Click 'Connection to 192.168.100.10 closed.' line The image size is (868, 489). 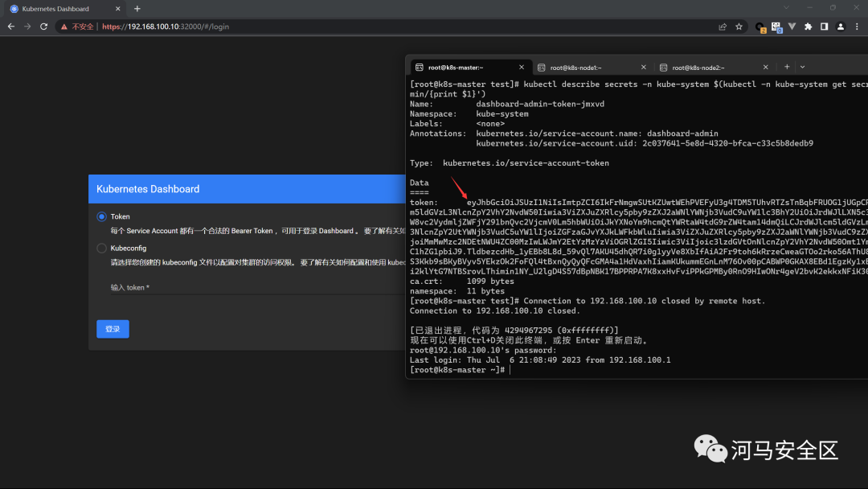click(x=495, y=311)
